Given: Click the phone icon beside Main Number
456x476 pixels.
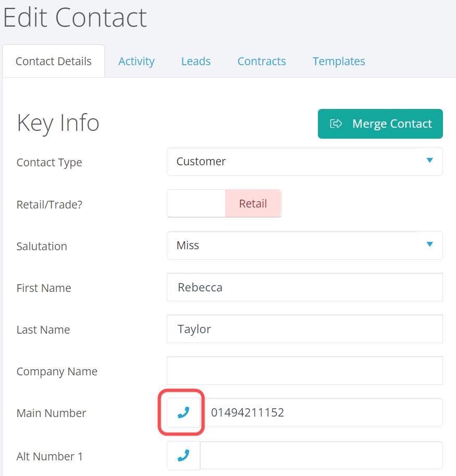Looking at the screenshot, I should (x=183, y=413).
